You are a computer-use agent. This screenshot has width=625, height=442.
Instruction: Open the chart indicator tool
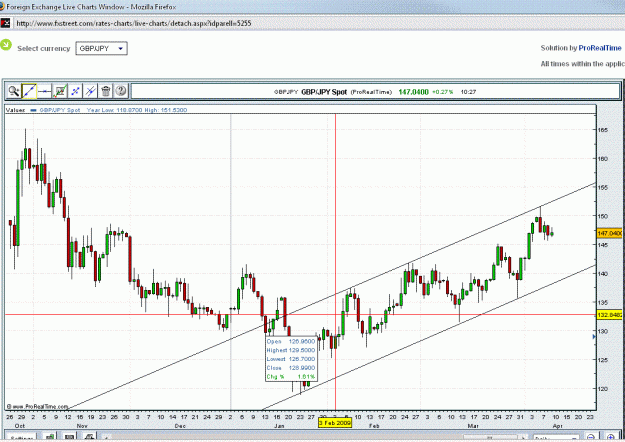[x=60, y=91]
